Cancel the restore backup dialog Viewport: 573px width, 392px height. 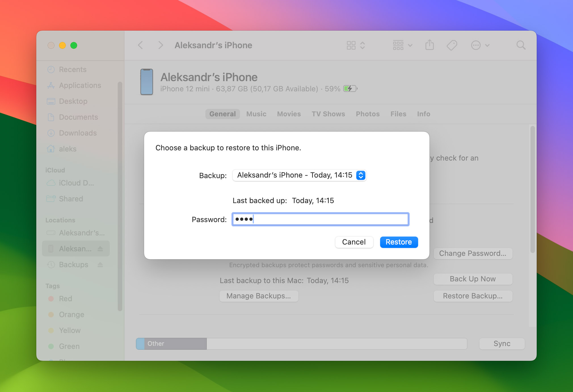[354, 242]
